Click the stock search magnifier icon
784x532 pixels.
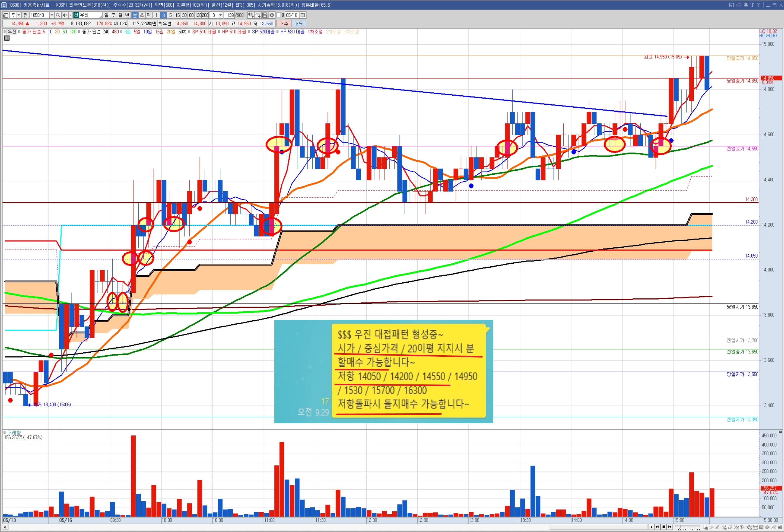pos(58,15)
